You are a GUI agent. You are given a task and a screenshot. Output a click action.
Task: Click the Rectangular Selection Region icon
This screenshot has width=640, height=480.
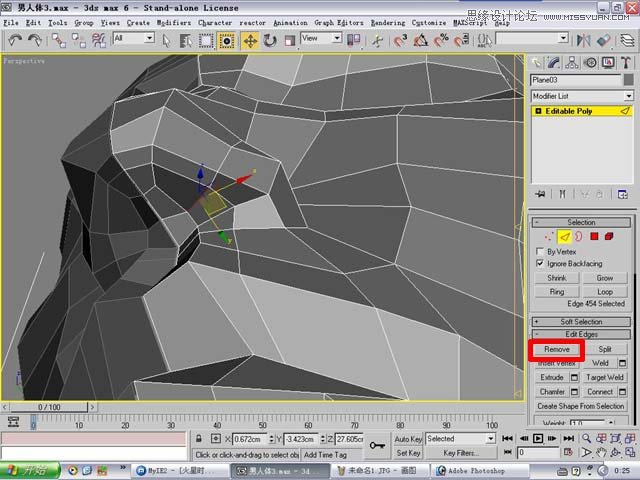tap(206, 40)
